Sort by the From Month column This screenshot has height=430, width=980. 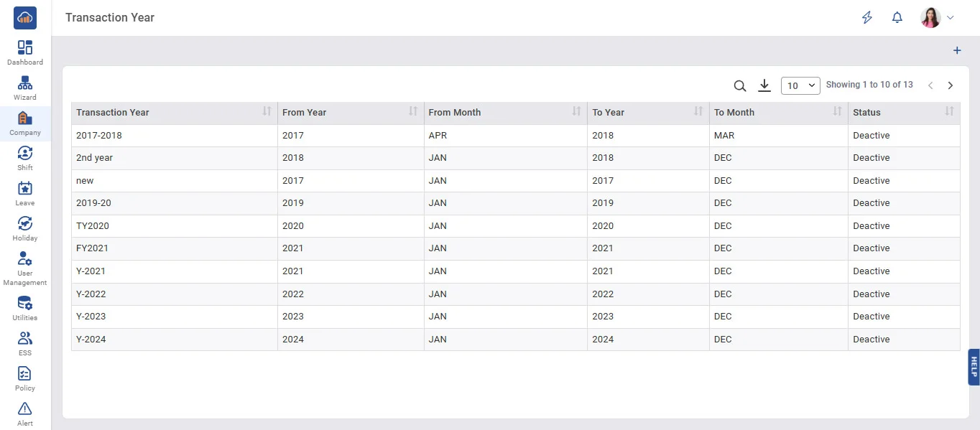coord(576,111)
